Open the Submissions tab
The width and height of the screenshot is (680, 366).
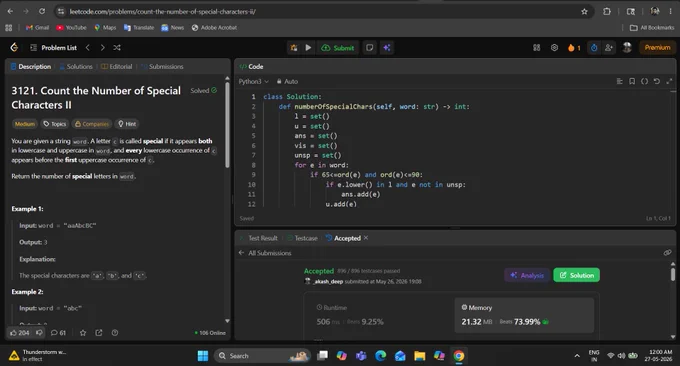coord(162,67)
